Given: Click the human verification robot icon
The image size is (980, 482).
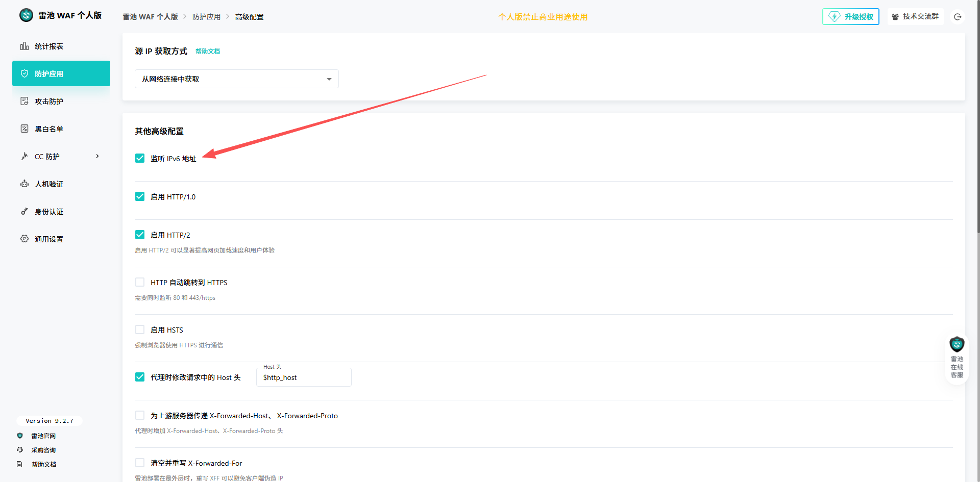Looking at the screenshot, I should click(24, 184).
